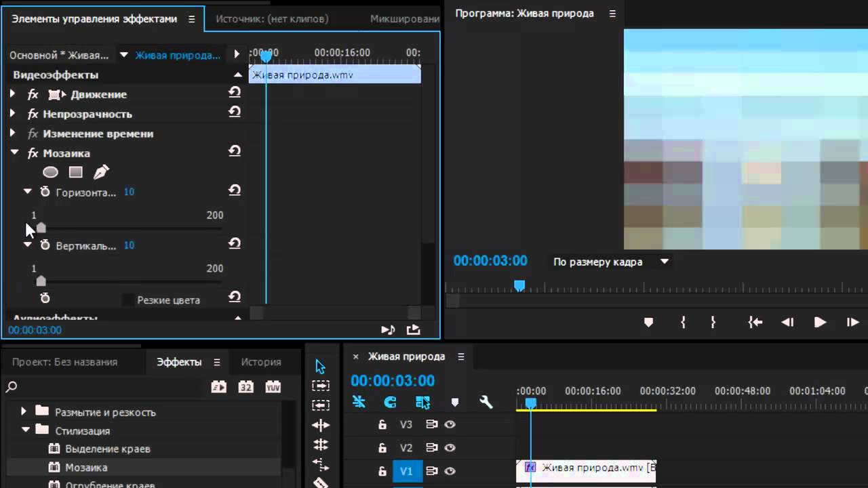Click the Вертикальные blocks slider handle
The height and width of the screenshot is (488, 868).
click(x=41, y=281)
